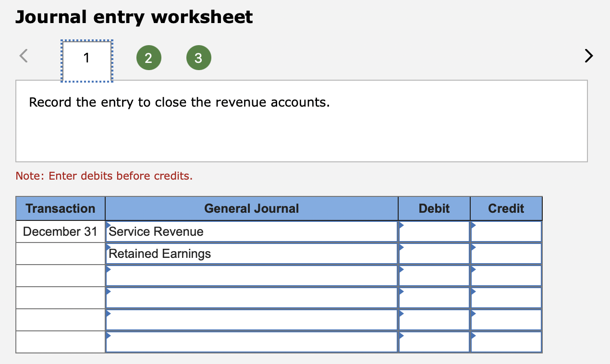Select the active worksheet tab 1
Screen dimensions: 610x364
pyautogui.click(x=86, y=58)
